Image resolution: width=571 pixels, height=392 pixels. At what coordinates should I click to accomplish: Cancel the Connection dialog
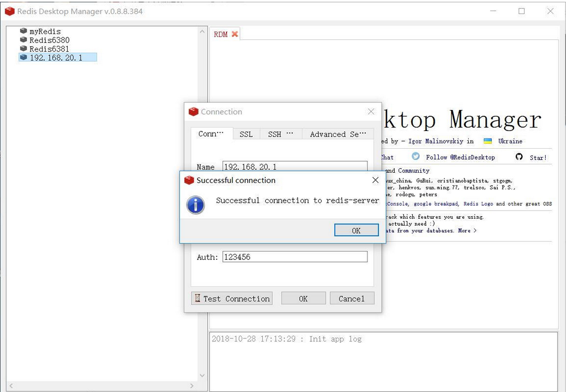pyautogui.click(x=352, y=299)
